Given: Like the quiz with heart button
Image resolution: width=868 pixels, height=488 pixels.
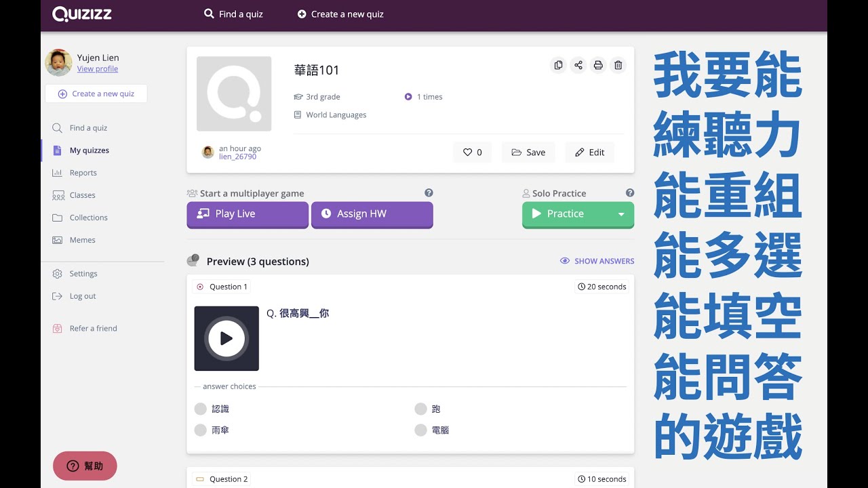Looking at the screenshot, I should coord(472,152).
